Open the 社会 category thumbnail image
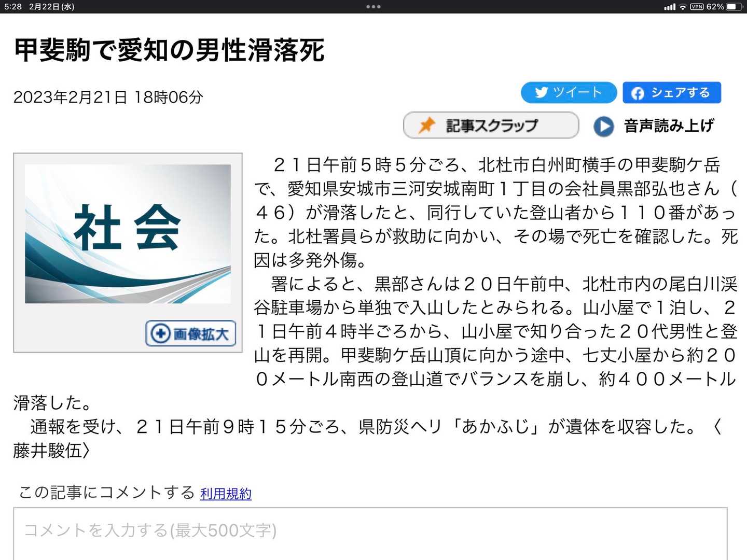 pyautogui.click(x=128, y=234)
